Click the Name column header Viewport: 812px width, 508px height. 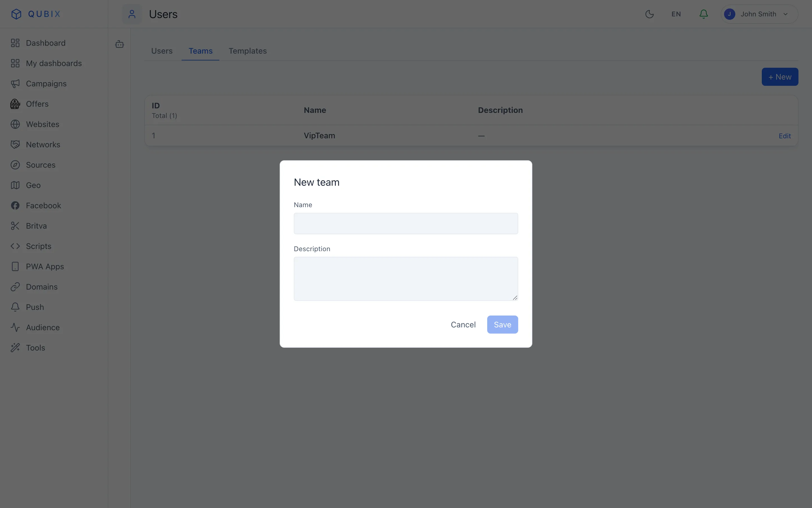click(315, 110)
